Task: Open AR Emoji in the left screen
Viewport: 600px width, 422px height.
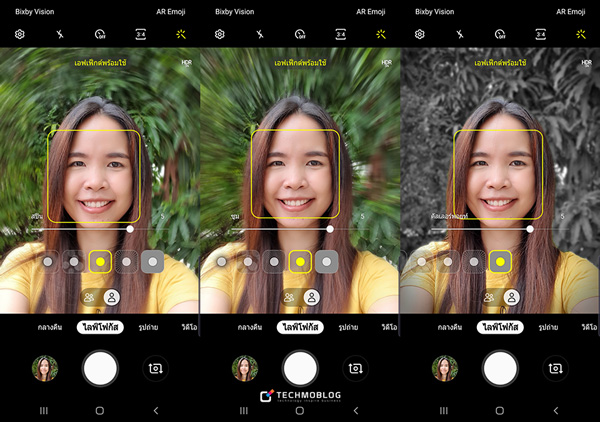Action: tap(171, 11)
